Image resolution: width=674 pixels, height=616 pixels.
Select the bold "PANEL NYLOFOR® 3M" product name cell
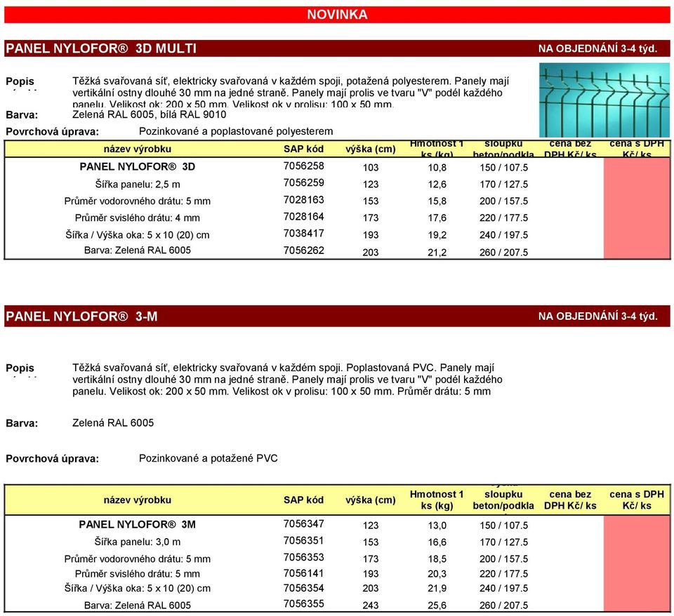[x=138, y=525]
